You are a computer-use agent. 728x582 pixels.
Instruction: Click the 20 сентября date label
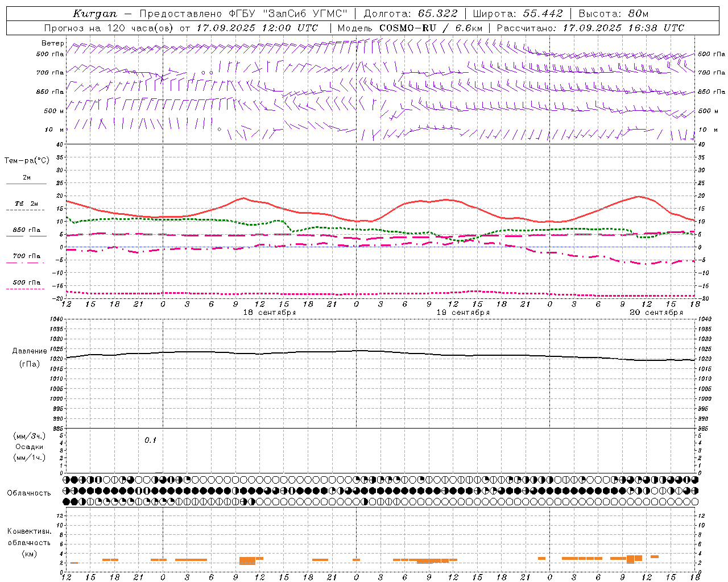(656, 313)
